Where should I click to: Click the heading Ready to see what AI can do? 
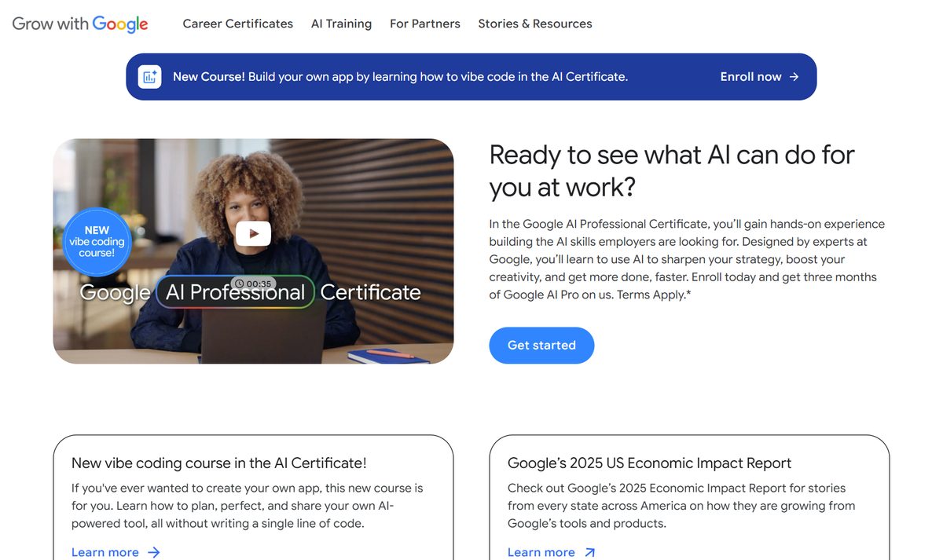point(672,170)
